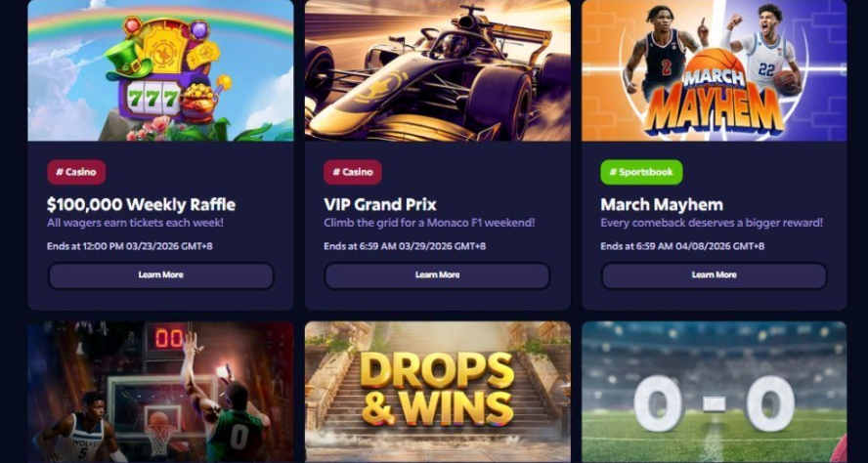Open the $100,000 Weekly Raffle Learn More button
The image size is (868, 463).
click(x=161, y=275)
